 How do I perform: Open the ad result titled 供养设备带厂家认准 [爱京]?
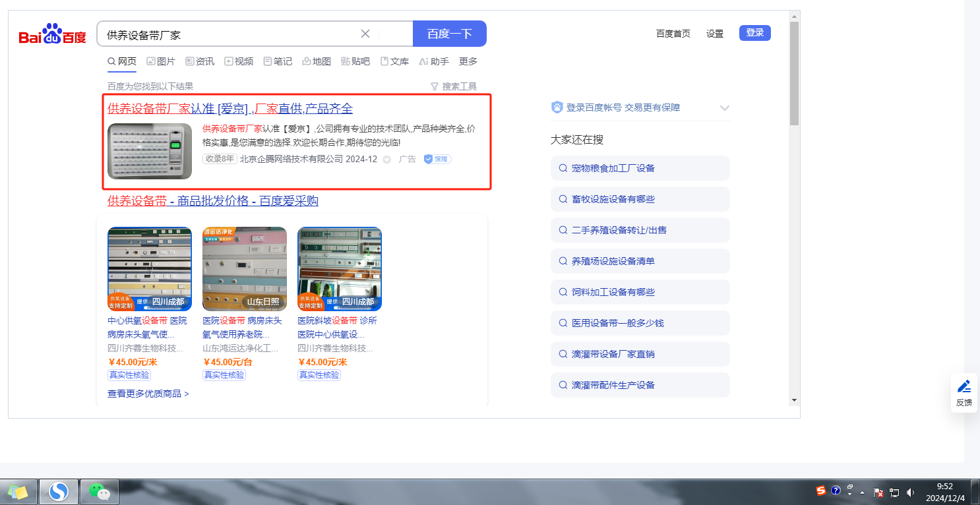click(230, 109)
